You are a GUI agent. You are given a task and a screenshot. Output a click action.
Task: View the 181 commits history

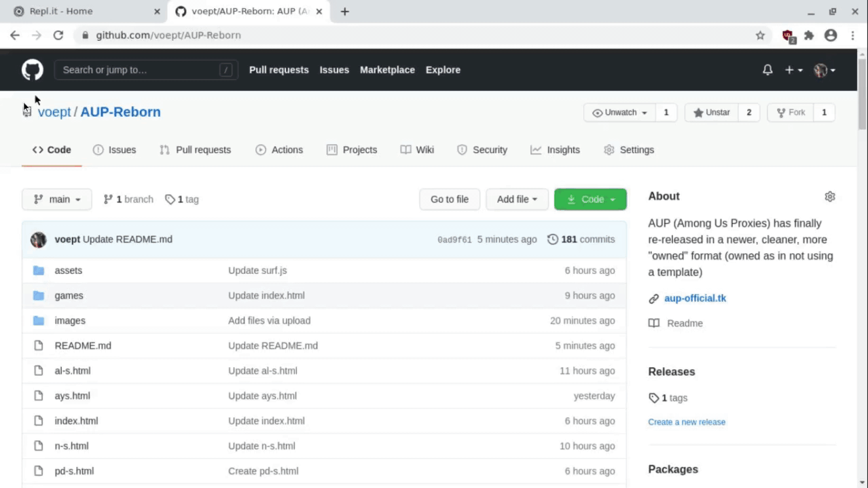coord(581,239)
